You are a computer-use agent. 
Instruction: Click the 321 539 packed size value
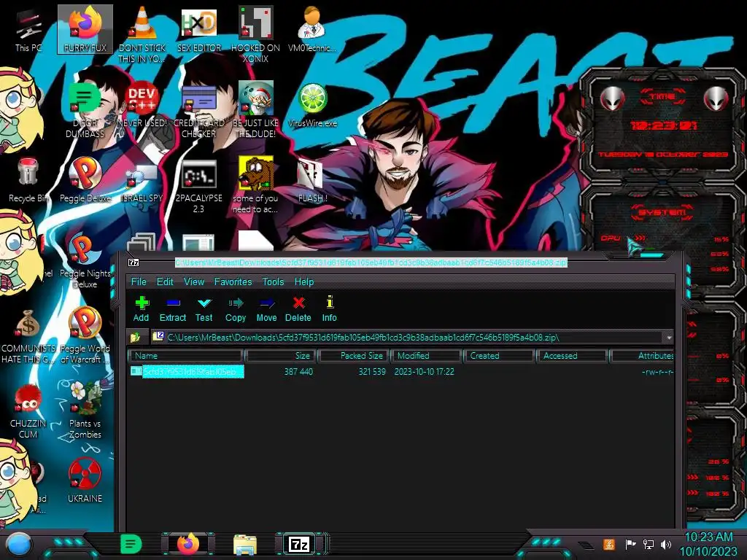[x=372, y=371]
